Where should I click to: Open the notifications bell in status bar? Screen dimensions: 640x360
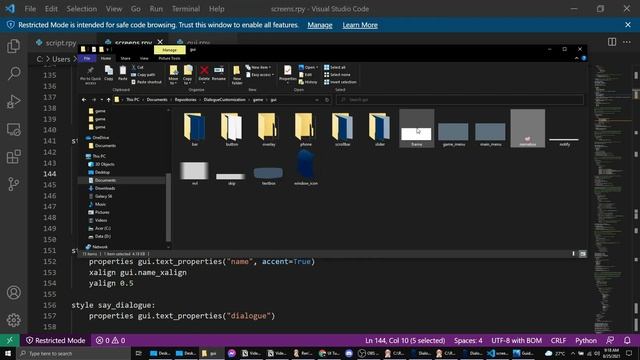(x=627, y=340)
